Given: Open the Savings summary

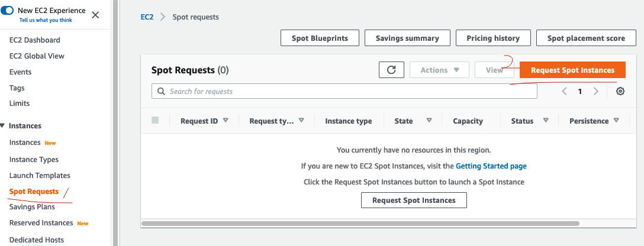Looking at the screenshot, I should pos(407,38).
